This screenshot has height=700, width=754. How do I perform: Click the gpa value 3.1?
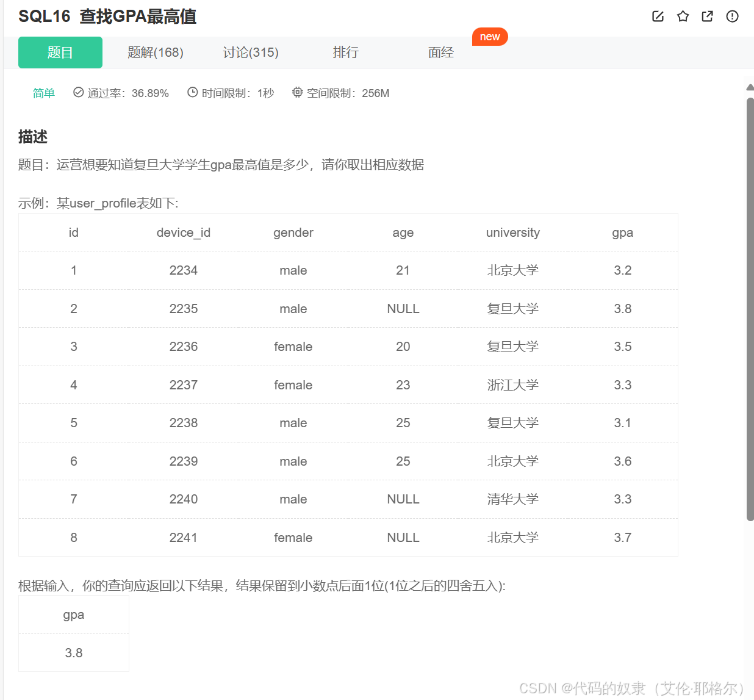pyautogui.click(x=623, y=423)
